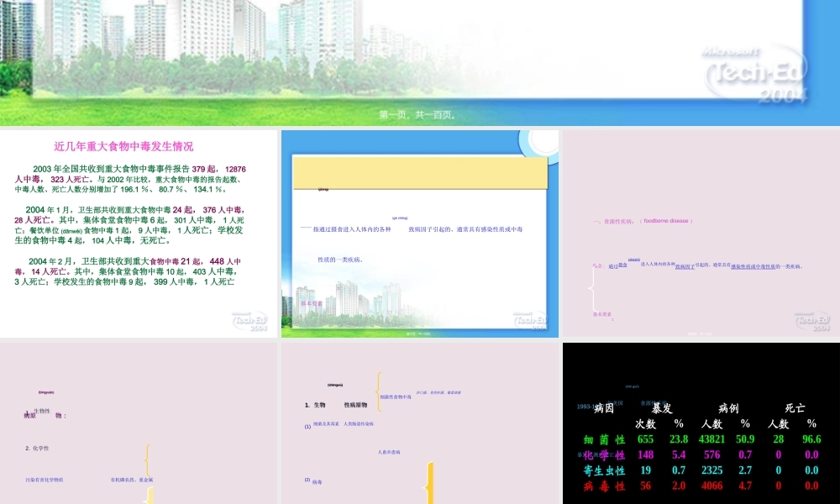Open the slide titled 近几年重大食物中毒发生情况
840x504 pixels.
point(139,234)
